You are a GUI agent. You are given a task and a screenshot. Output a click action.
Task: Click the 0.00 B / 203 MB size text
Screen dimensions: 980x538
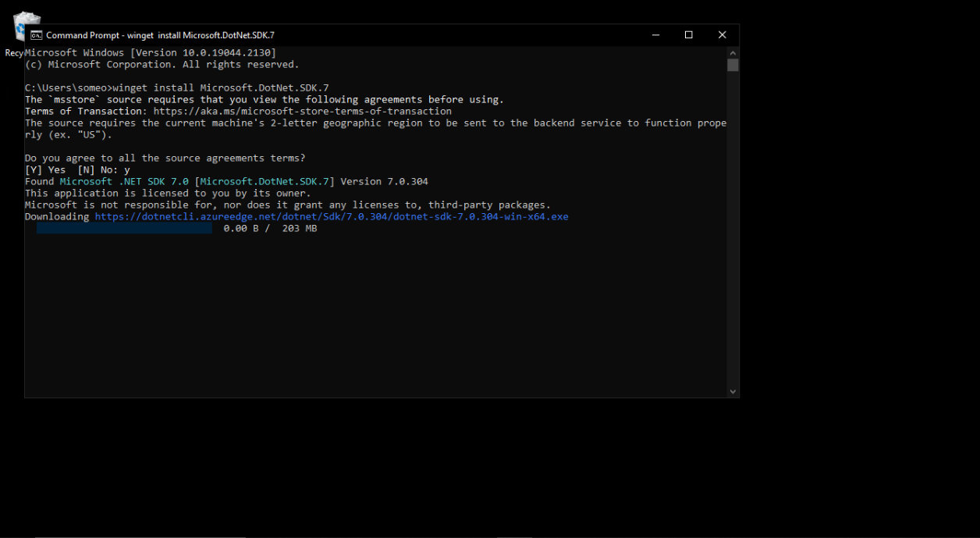pyautogui.click(x=270, y=228)
